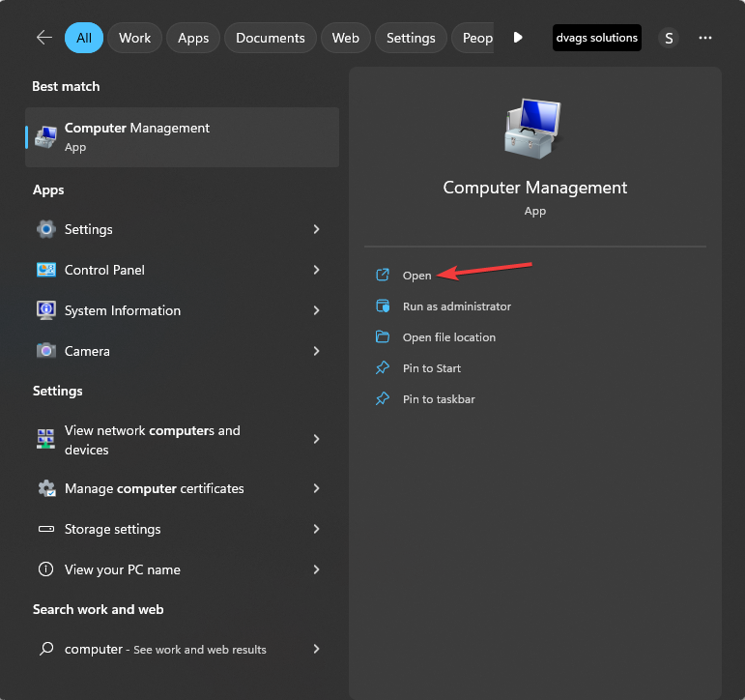The height and width of the screenshot is (700, 745).
Task: Pin Computer Management to Start
Action: pos(431,368)
